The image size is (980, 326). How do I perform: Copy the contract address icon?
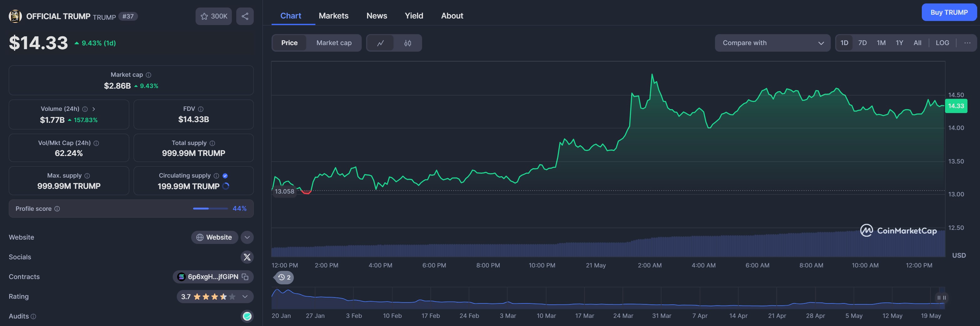tap(245, 277)
